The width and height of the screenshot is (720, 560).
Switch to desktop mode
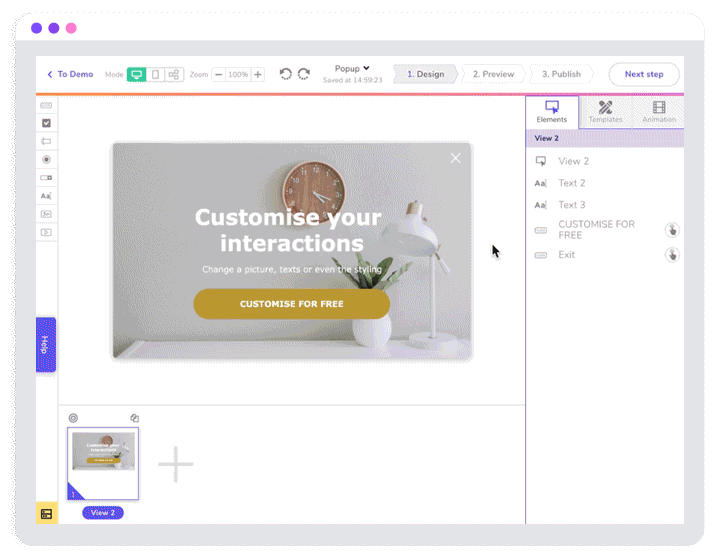(136, 74)
